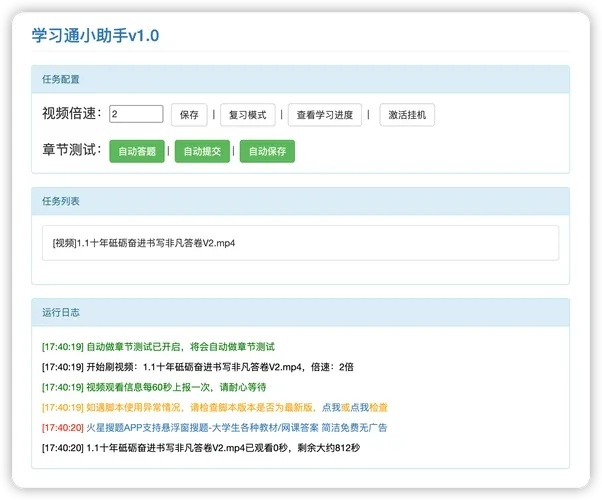Click log line 开始刷视频 倍速：2倍
Viewport: 602px width, 500px height.
[198, 367]
